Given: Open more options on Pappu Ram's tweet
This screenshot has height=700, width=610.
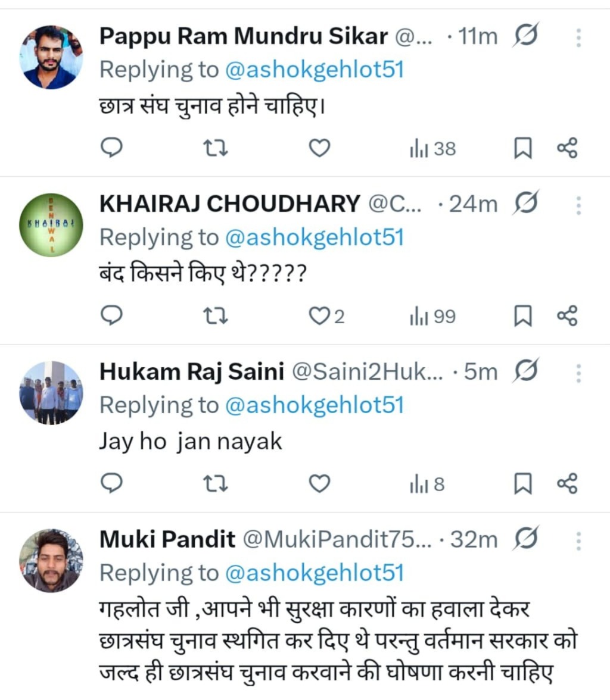Looking at the screenshot, I should pos(578,37).
